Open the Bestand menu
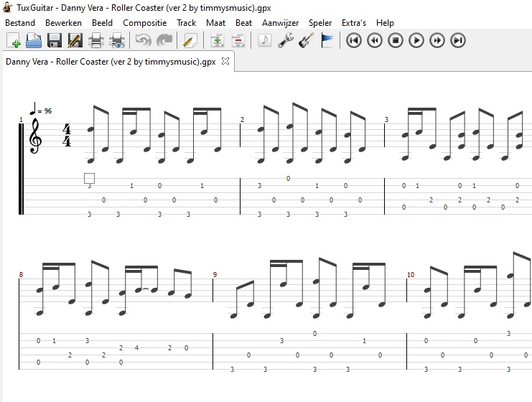The image size is (532, 402). click(x=20, y=23)
